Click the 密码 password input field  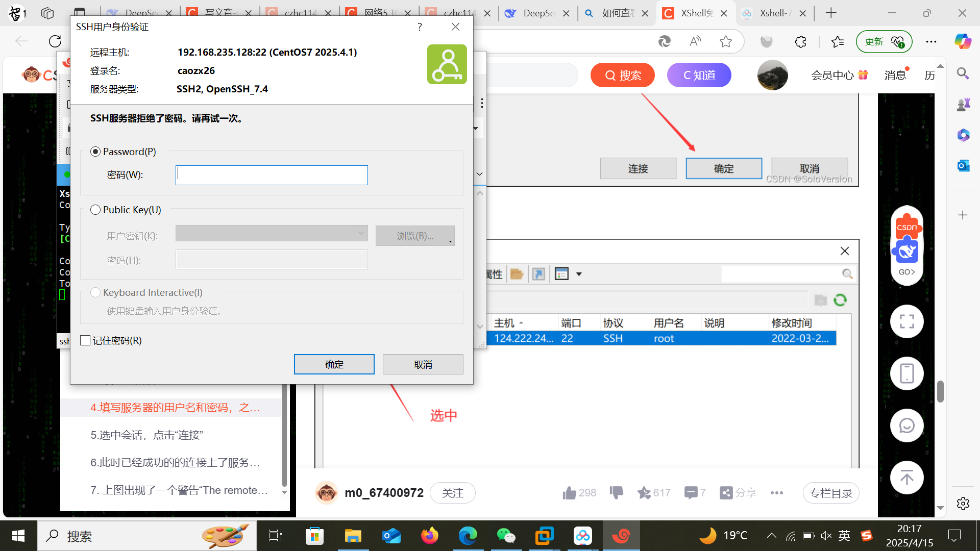pos(272,175)
